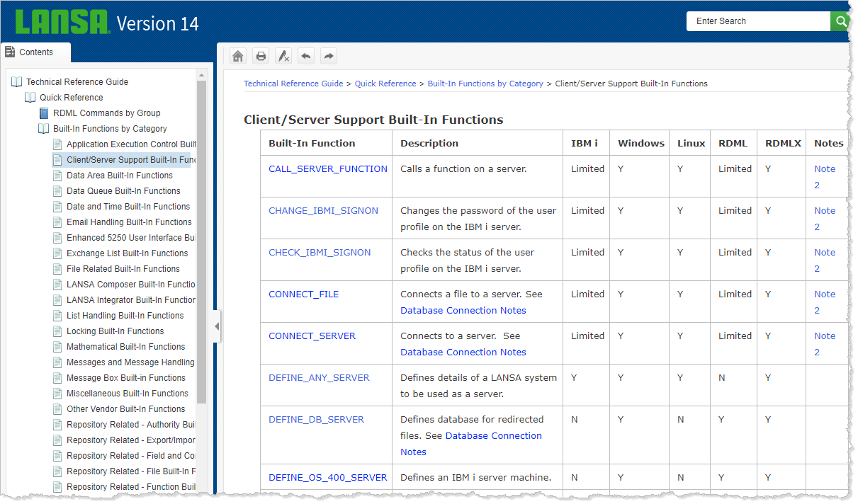
Task: Open CHANGE_IBMI_SIGNON link
Action: 324,211
